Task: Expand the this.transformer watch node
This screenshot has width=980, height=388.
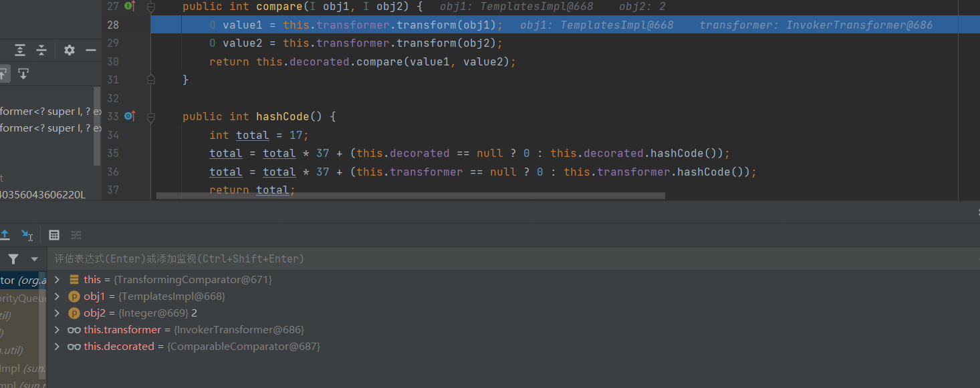Action: click(57, 330)
